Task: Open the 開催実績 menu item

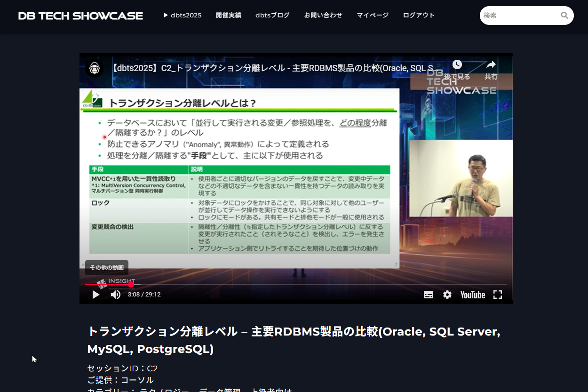Action: pyautogui.click(x=229, y=15)
